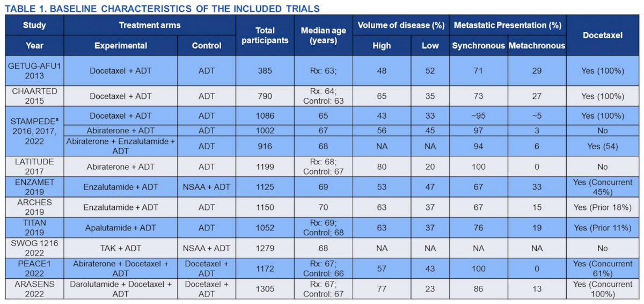Select the GETUG-AFU1 2013 study cell
Screen dimensions: 644x304
coord(34,71)
